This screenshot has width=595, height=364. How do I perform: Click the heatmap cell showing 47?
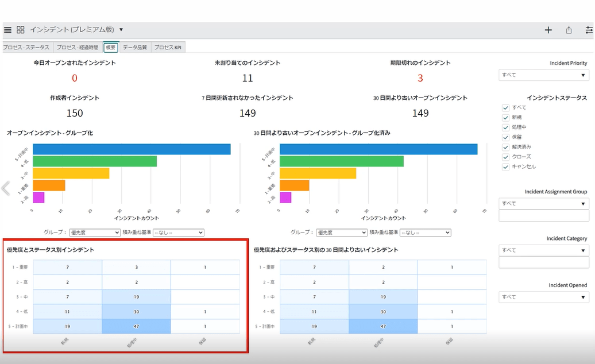coord(136,327)
